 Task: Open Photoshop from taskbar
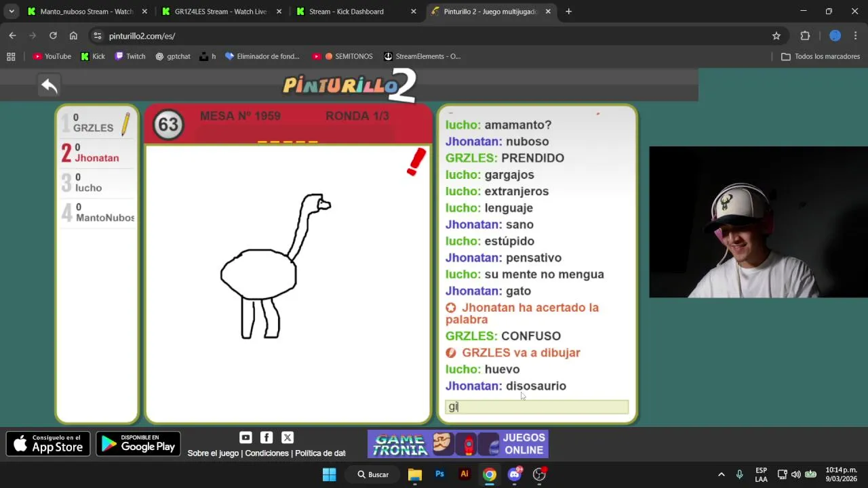439,474
